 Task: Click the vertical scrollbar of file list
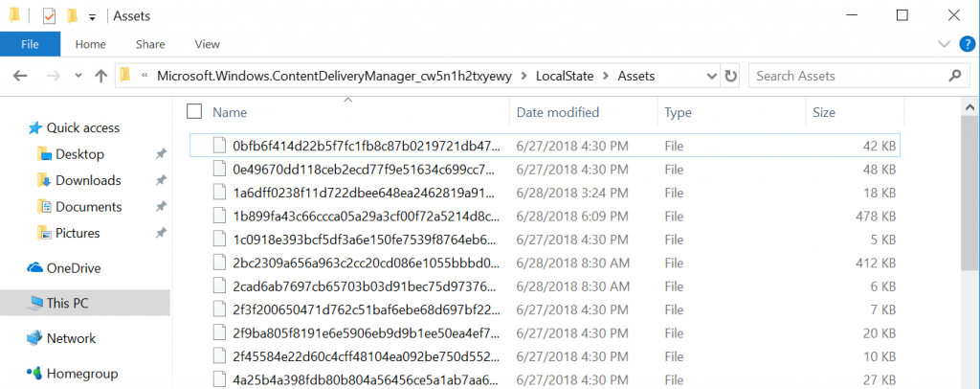click(x=972, y=194)
